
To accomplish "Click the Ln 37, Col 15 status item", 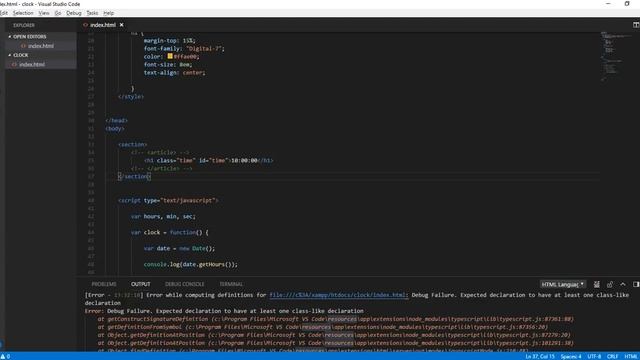I will [x=540, y=357].
